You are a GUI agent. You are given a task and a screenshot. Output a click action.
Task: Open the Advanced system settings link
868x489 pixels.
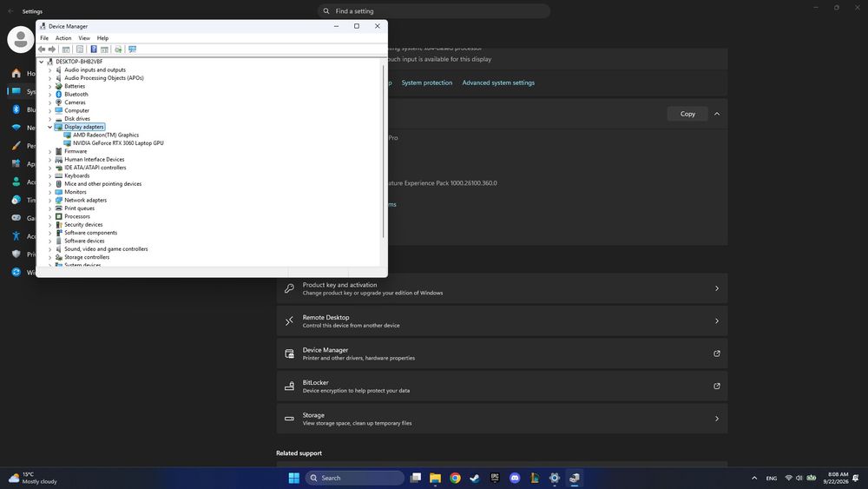click(x=498, y=83)
